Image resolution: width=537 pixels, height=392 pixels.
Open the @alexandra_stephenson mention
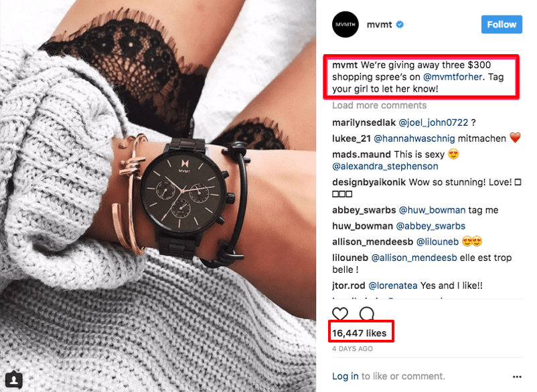tap(385, 167)
